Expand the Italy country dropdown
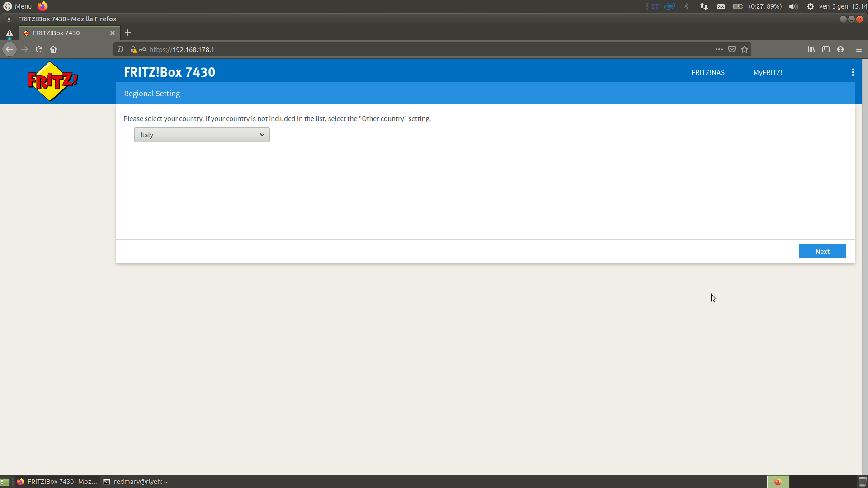The height and width of the screenshot is (488, 868). click(x=202, y=135)
